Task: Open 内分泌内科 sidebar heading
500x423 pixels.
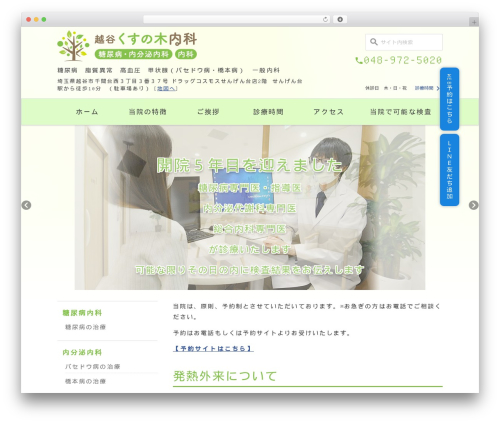Action: [82, 352]
